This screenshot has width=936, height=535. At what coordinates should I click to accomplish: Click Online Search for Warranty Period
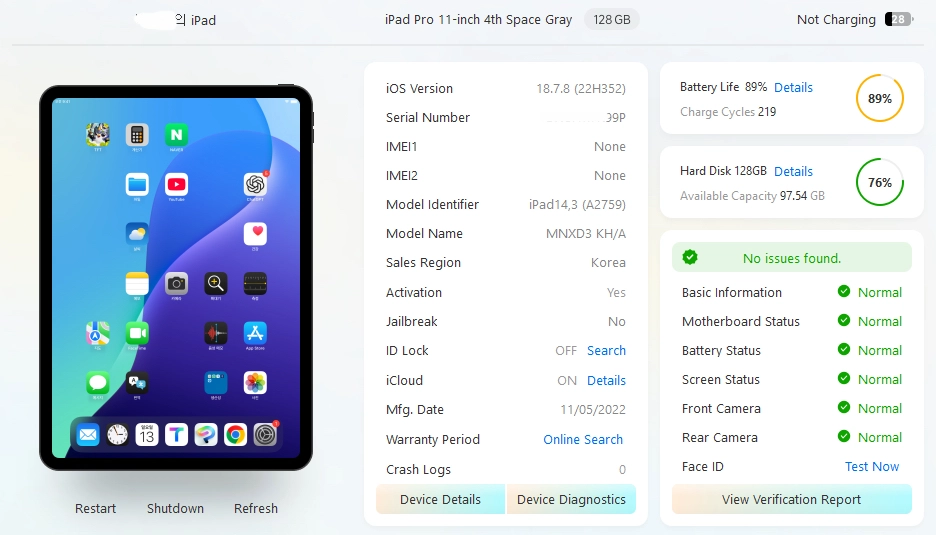[583, 439]
